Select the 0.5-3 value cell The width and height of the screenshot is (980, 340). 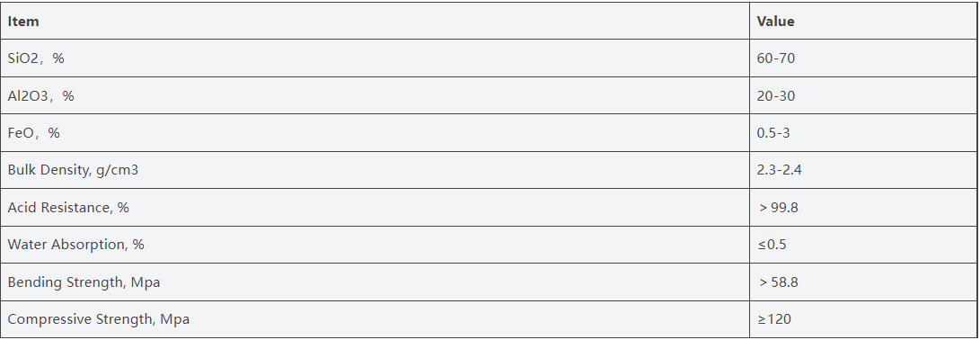pyautogui.click(x=863, y=133)
